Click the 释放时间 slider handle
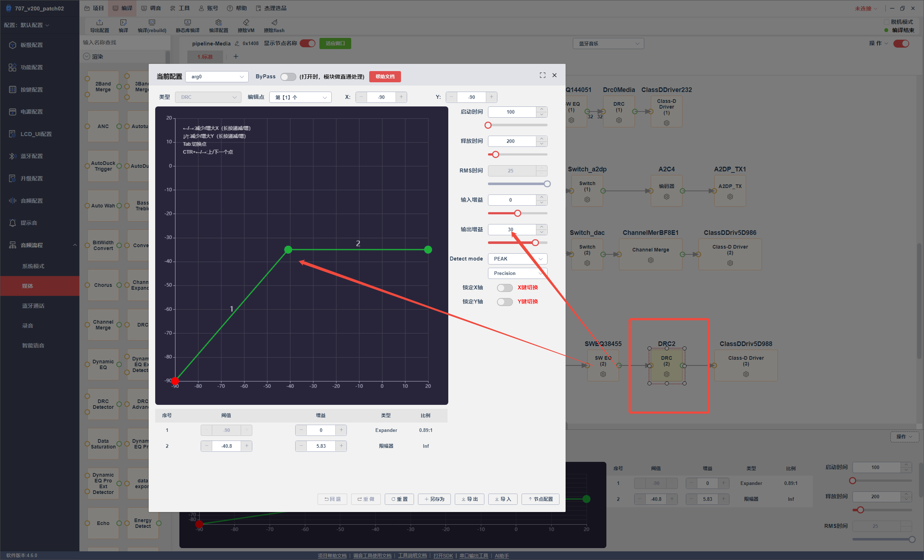Screen dimensions: 924x560 pos(496,154)
